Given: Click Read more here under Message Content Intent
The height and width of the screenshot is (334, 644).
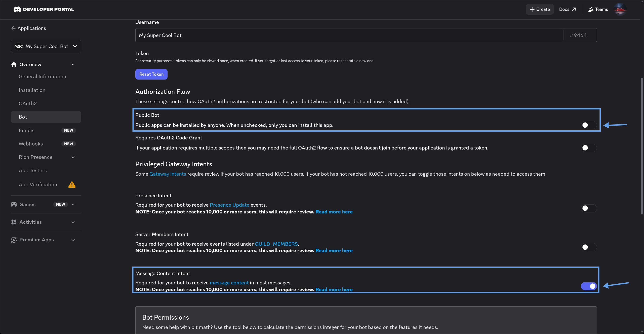Looking at the screenshot, I should pyautogui.click(x=334, y=289).
